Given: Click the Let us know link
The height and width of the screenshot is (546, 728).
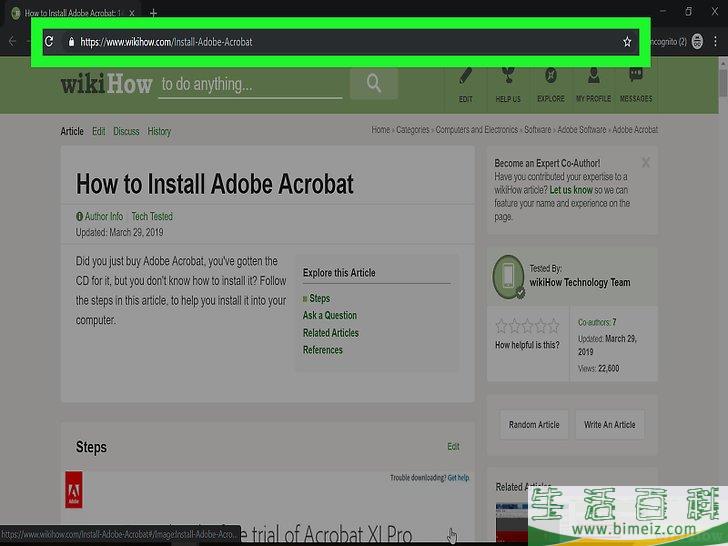Looking at the screenshot, I should [x=571, y=190].
